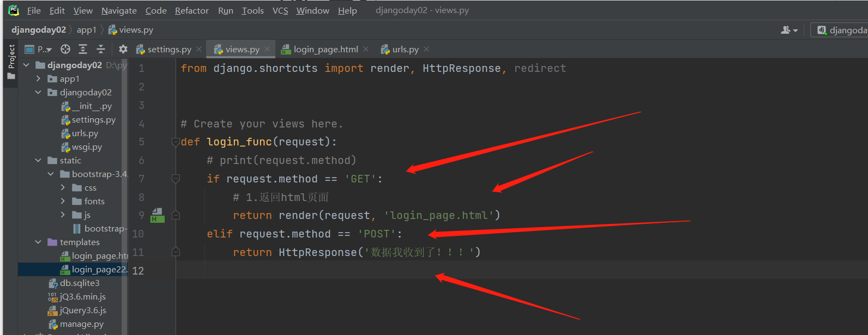Collapse the static folder arrow
Image resolution: width=868 pixels, height=335 pixels.
(38, 160)
